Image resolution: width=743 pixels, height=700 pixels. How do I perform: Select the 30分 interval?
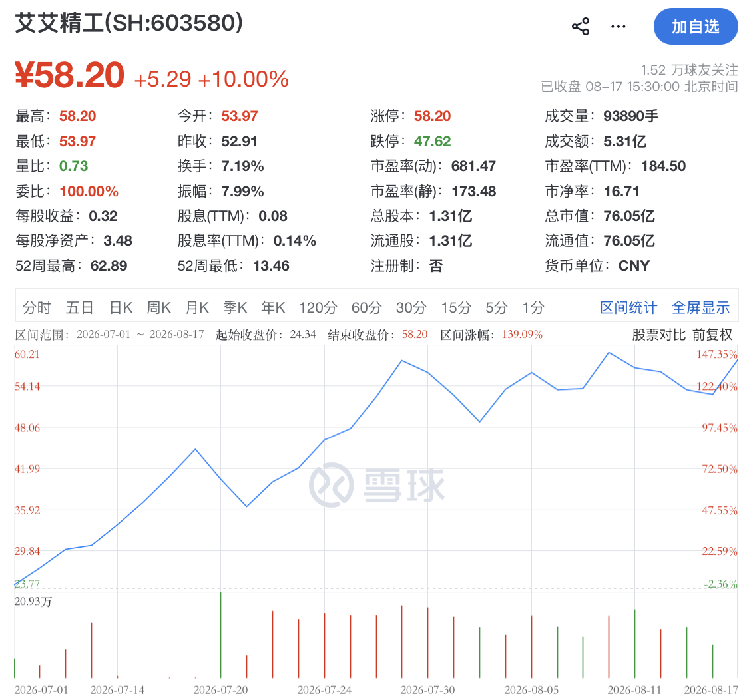tap(411, 308)
